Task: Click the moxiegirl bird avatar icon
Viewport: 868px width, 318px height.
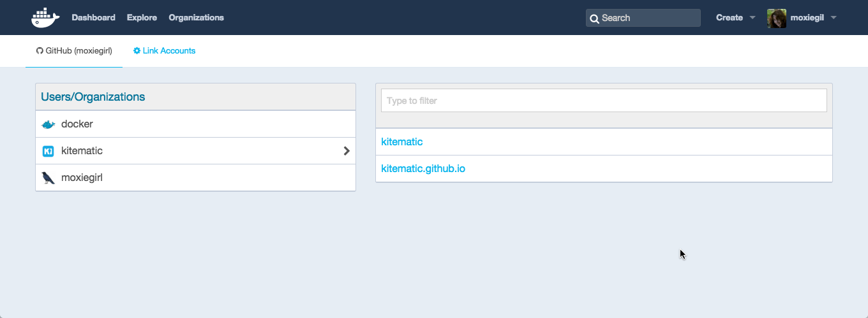Action: pos(48,178)
